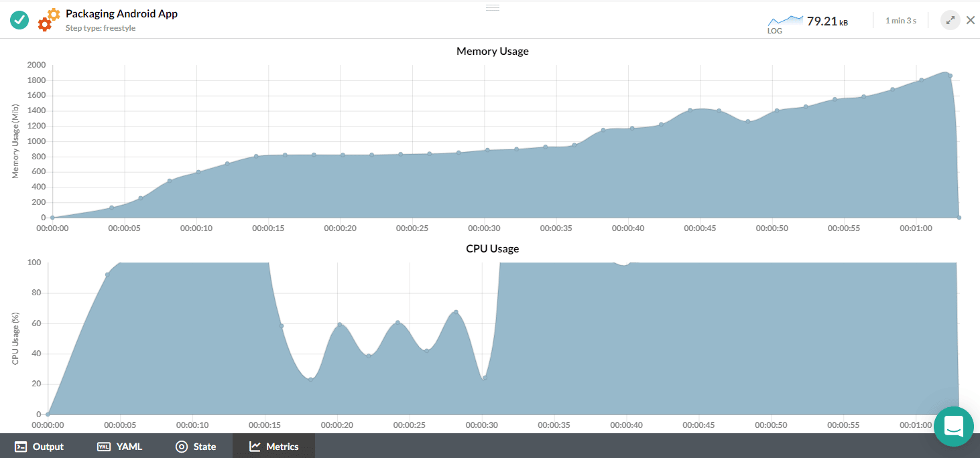Close the step details panel
The image size is (980, 458).
click(x=970, y=20)
